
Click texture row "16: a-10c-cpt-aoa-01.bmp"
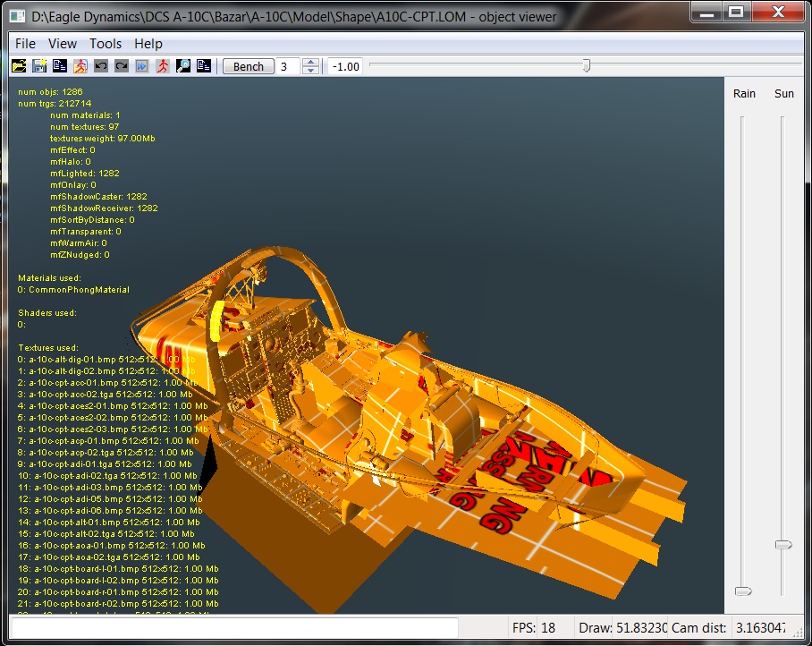click(x=112, y=546)
